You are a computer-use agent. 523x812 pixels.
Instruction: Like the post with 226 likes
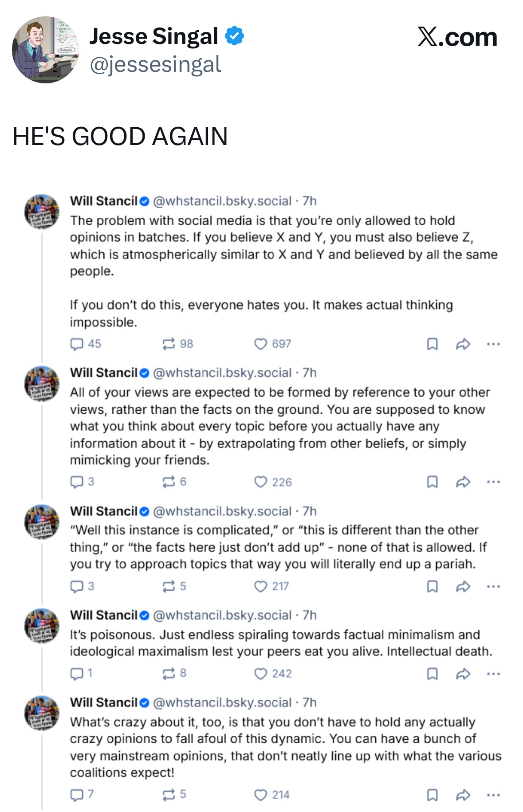pyautogui.click(x=260, y=482)
